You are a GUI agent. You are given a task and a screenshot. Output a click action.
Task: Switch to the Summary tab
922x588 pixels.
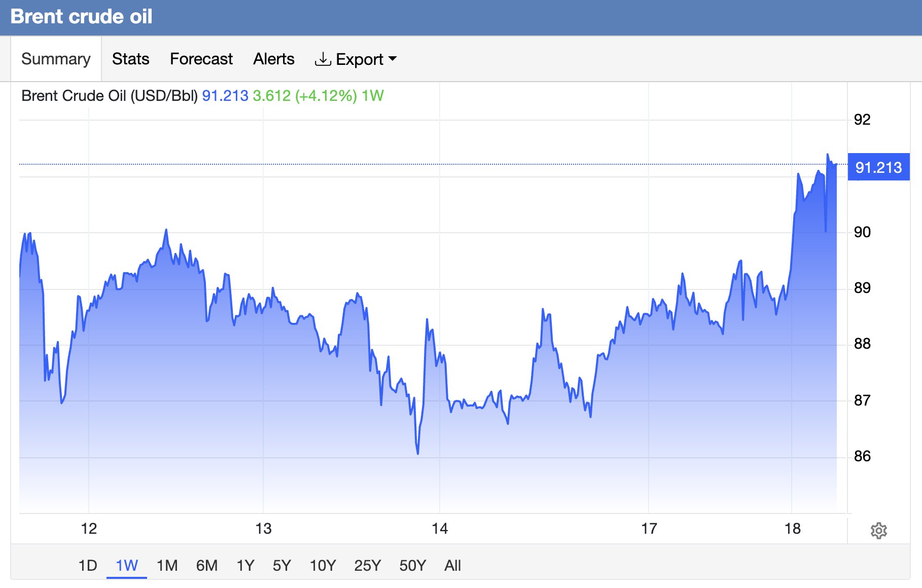(56, 59)
